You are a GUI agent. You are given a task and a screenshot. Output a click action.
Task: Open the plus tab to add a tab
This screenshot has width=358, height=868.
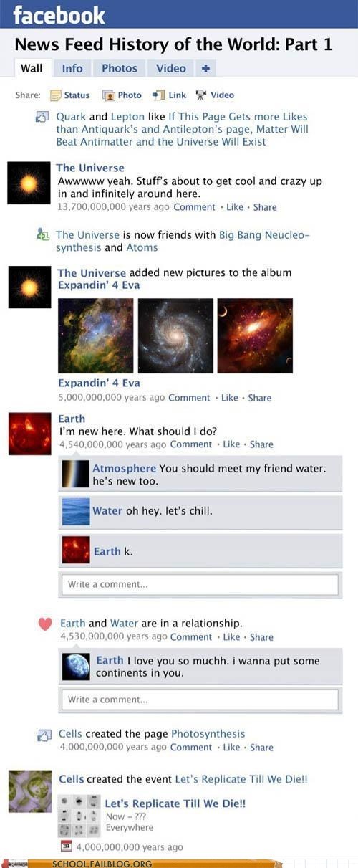point(205,69)
